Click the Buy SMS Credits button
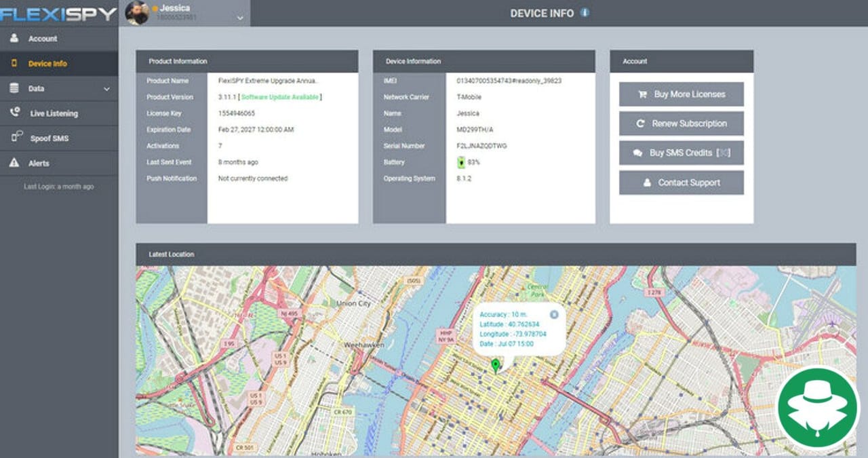This screenshot has width=868, height=458. [x=681, y=153]
